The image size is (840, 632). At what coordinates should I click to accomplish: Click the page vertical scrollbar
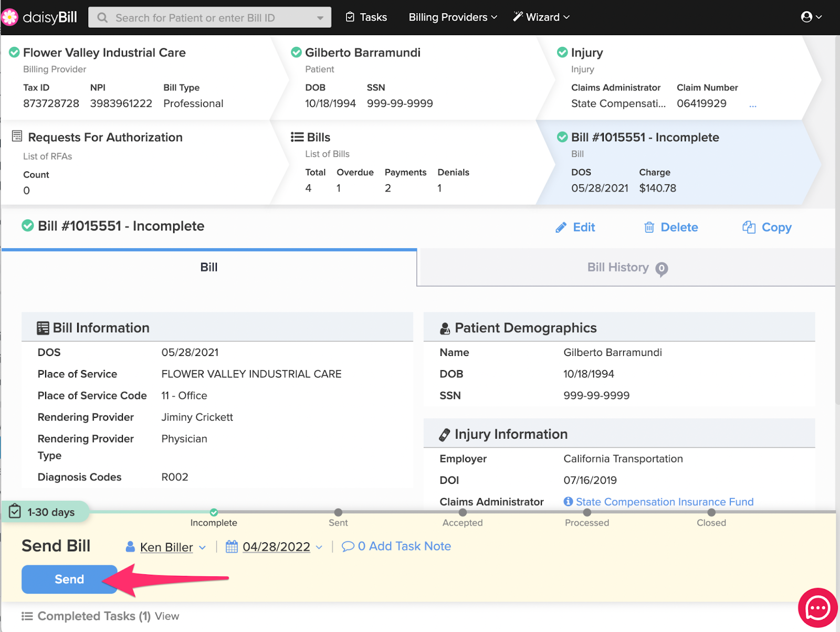pyautogui.click(x=837, y=220)
